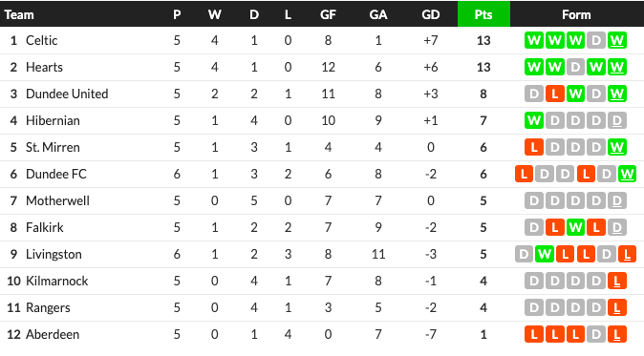
Task: Open the Motherwell team page
Action: click(x=57, y=201)
